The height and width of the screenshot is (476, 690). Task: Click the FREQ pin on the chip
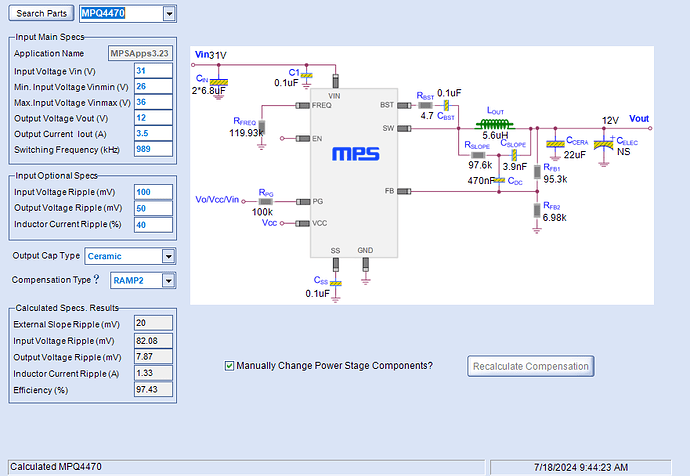point(303,106)
